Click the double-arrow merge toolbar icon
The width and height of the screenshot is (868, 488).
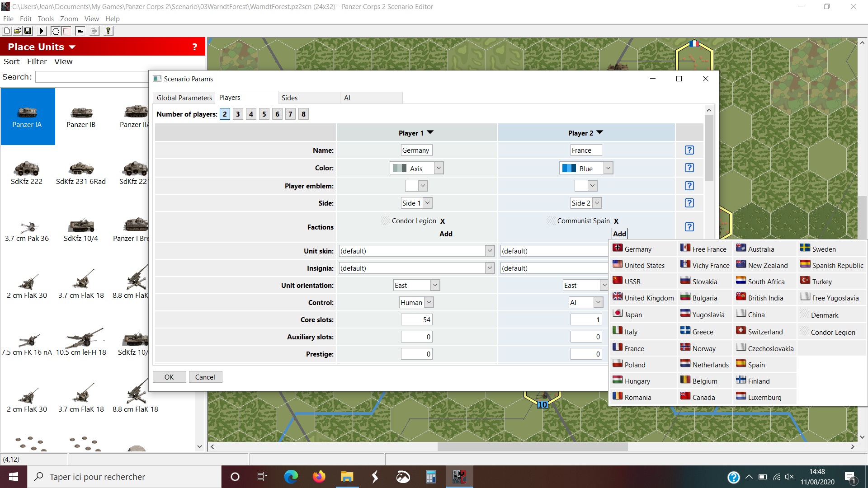pyautogui.click(x=94, y=31)
